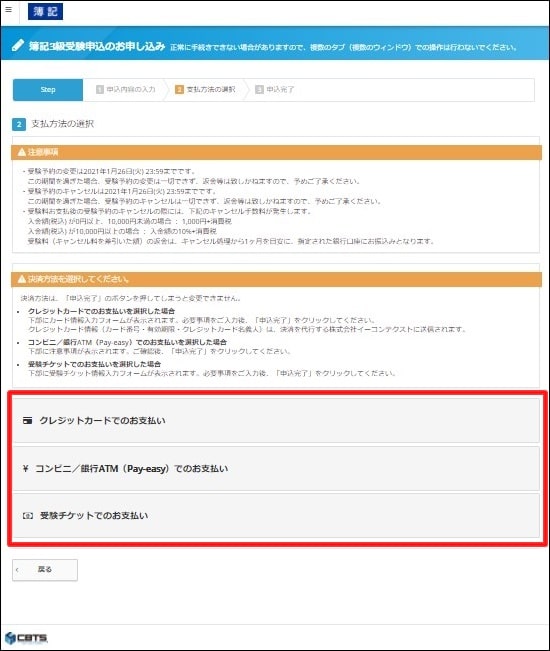Click the 簿記 logo badge
The image size is (550, 651).
click(x=45, y=11)
